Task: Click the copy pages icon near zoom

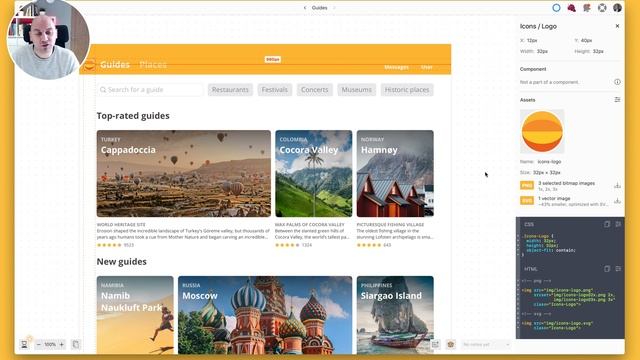Action: point(76,344)
